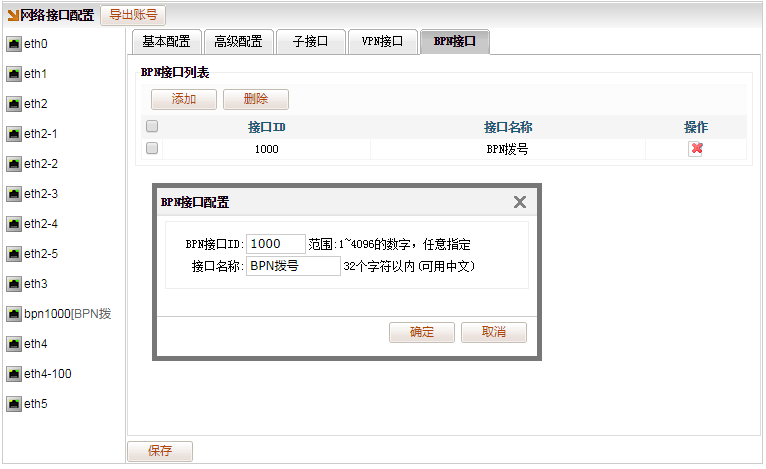
Task: Close the BPN接口配置 dialog
Action: tap(519, 202)
